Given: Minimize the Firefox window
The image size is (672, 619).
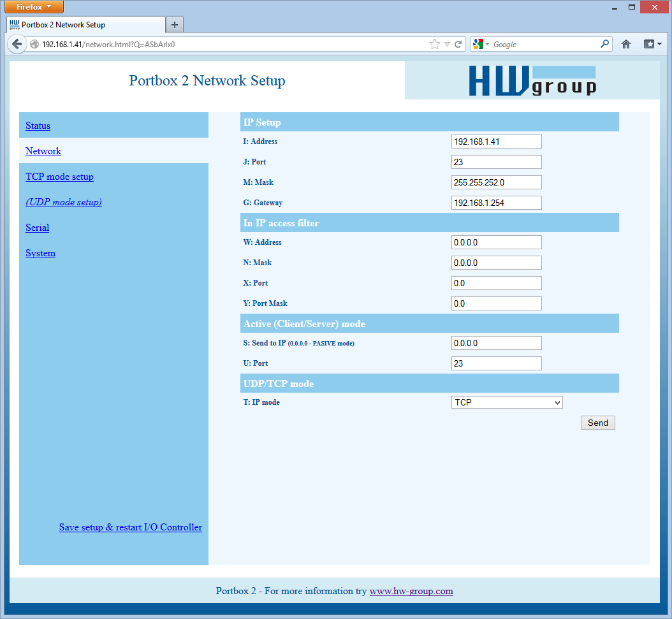Looking at the screenshot, I should tap(615, 7).
